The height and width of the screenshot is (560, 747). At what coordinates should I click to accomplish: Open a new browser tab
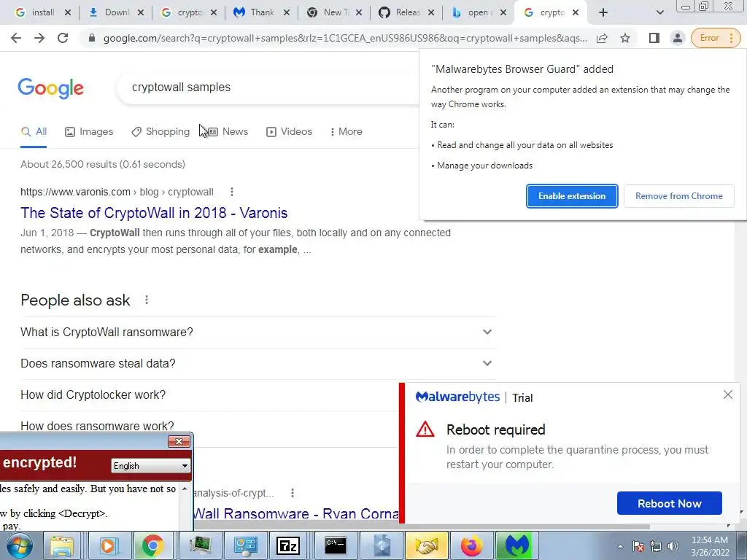coord(603,12)
